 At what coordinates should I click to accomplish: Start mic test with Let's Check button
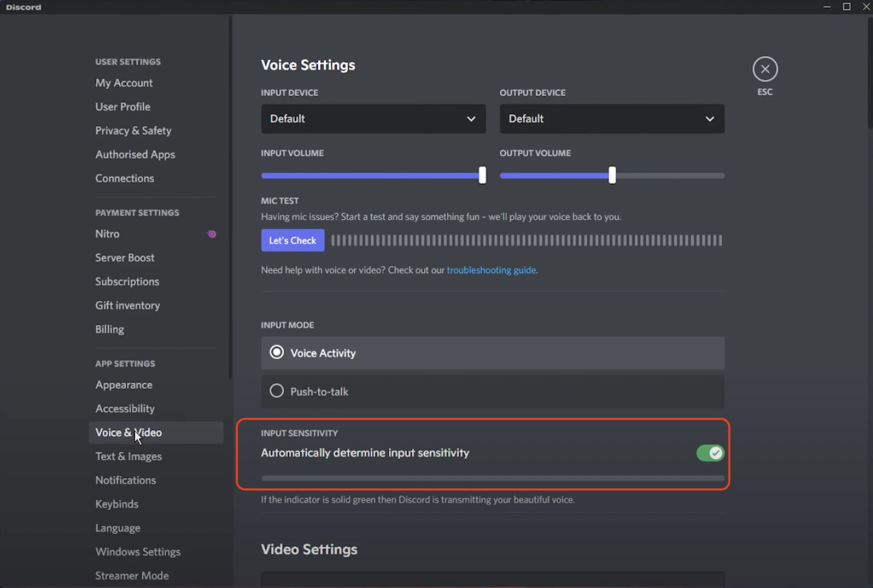pos(292,240)
